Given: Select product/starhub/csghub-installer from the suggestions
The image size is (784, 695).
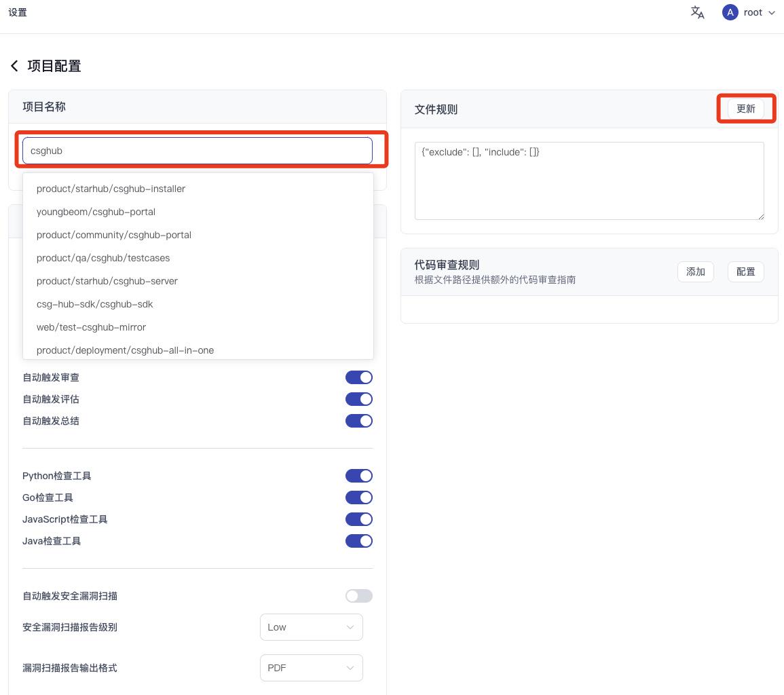Looking at the screenshot, I should pyautogui.click(x=111, y=189).
